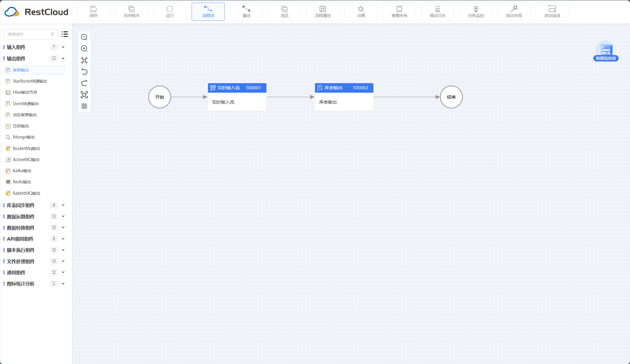Activate the 选区 selection tool

click(285, 12)
